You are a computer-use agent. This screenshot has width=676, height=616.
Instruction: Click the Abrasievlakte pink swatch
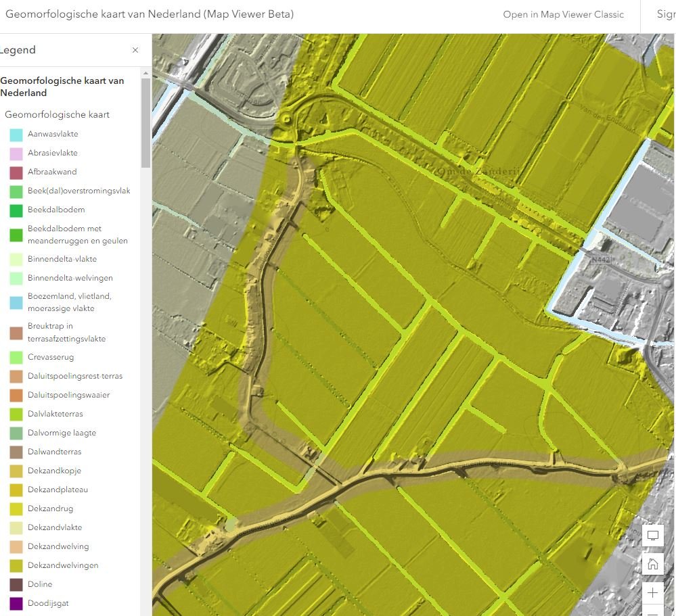16,153
